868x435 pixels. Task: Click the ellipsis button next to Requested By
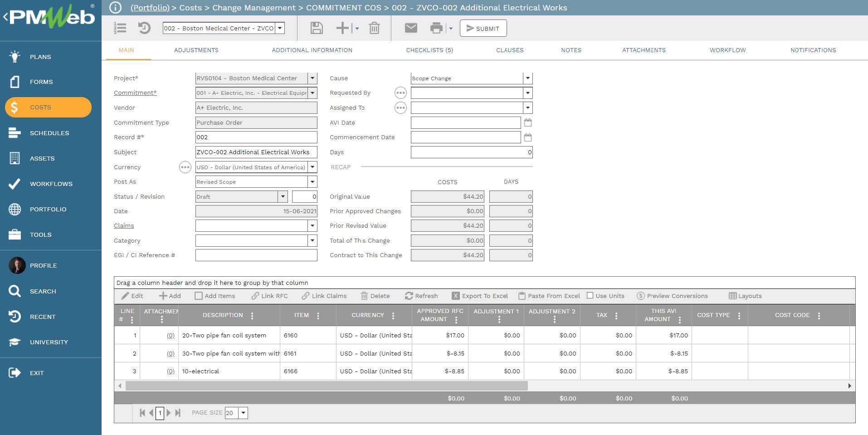tap(400, 93)
